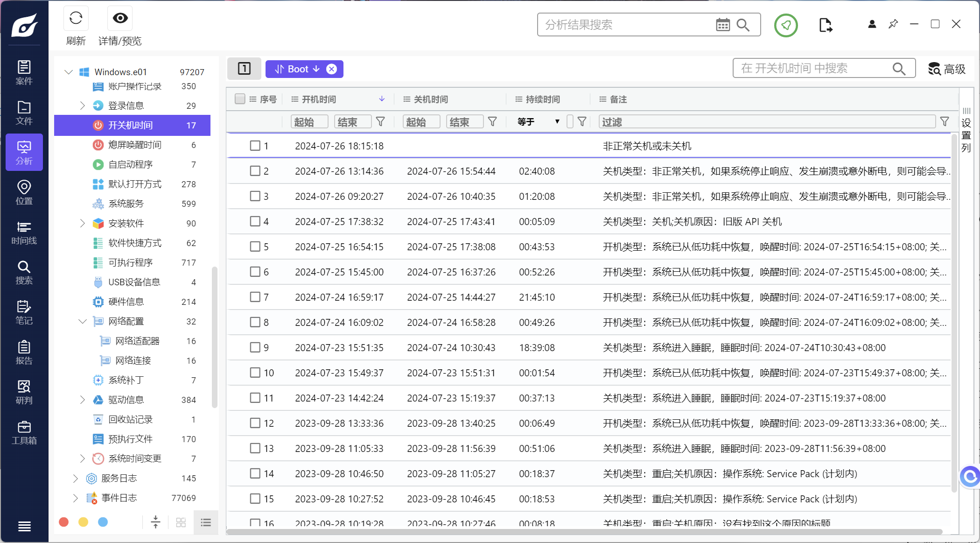Open the 工具箱 (Toolbox) sidebar section
This screenshot has height=543, width=980.
(x=24, y=433)
